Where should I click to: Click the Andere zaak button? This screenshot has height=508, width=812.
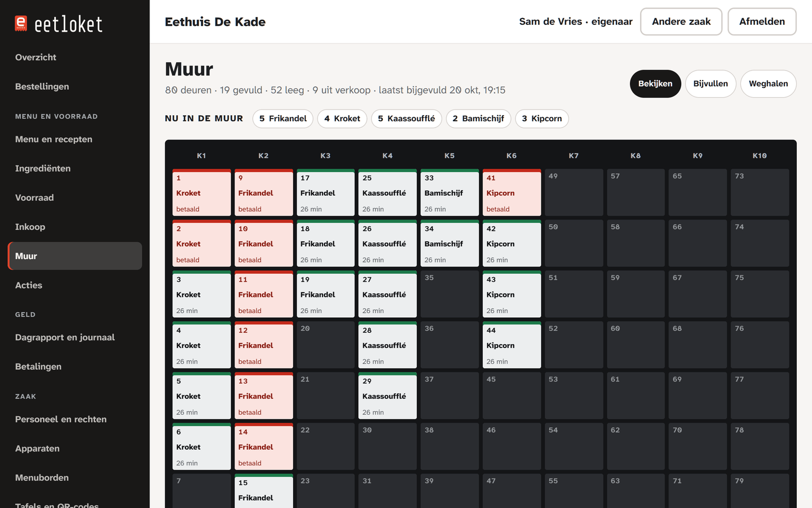tap(681, 21)
